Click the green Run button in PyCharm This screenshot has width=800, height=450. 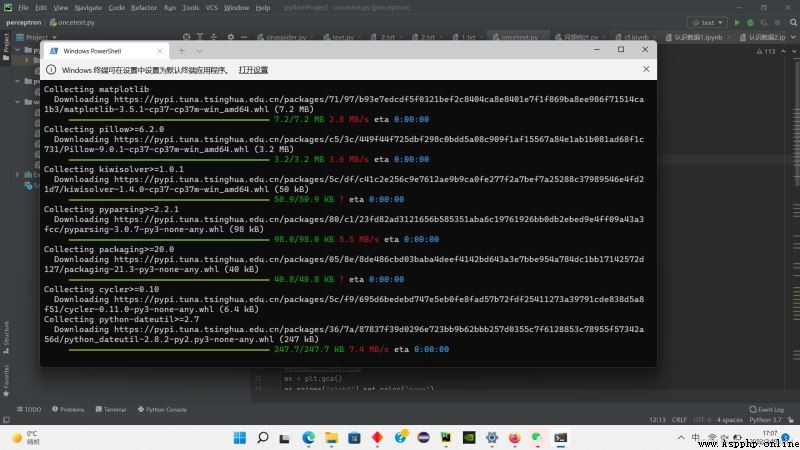(x=737, y=22)
